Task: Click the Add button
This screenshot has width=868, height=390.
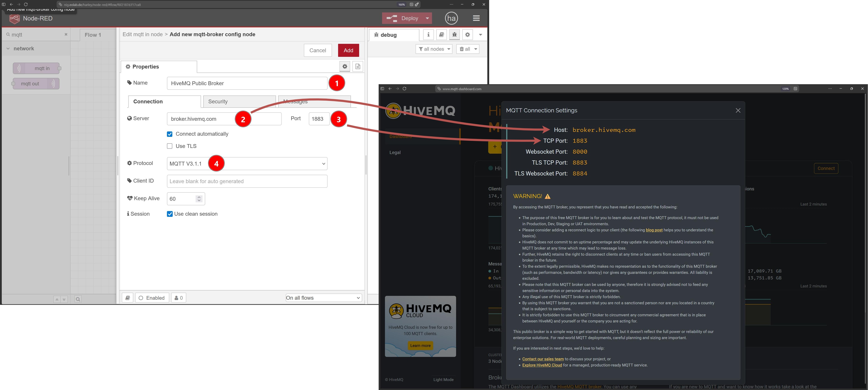Action: (x=348, y=50)
